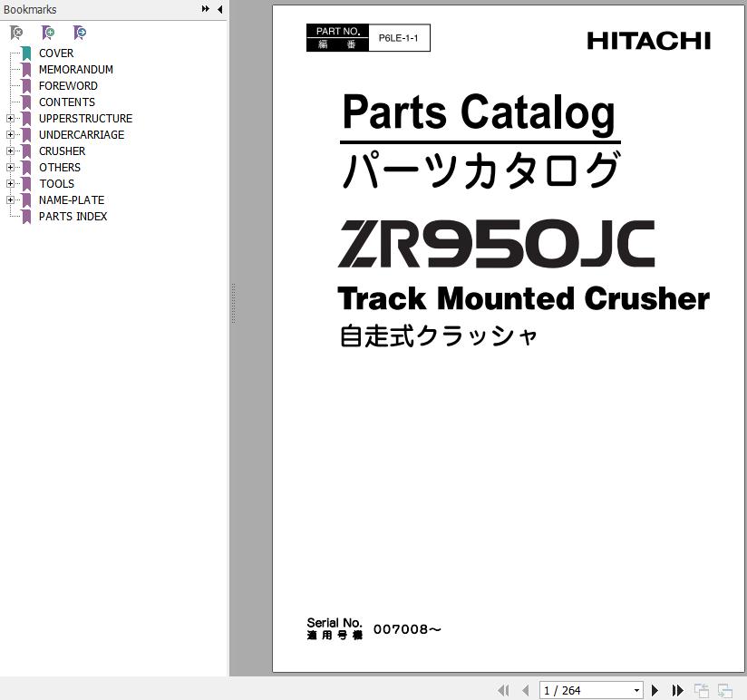Viewport: 747px width, 700px height.
Task: Click the grayed-out previous view icon
Action: pos(702,690)
